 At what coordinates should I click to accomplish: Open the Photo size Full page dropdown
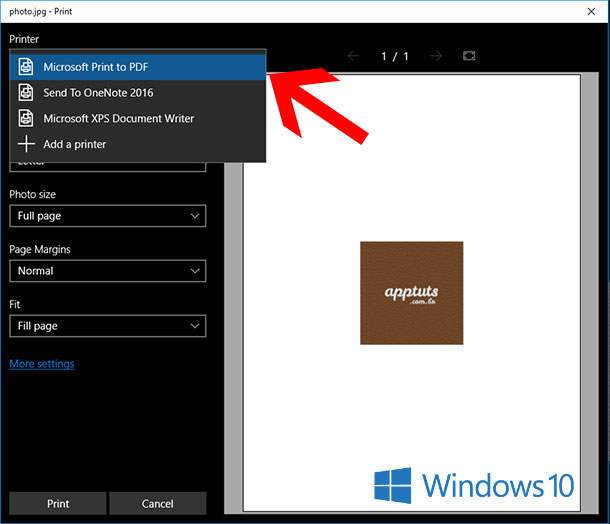[108, 216]
